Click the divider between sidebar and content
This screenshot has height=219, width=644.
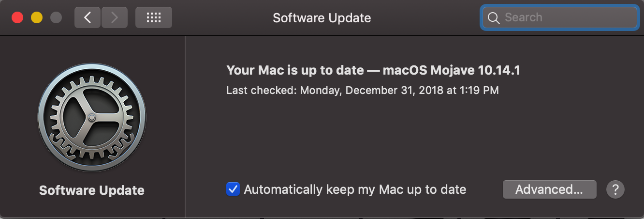point(185,126)
